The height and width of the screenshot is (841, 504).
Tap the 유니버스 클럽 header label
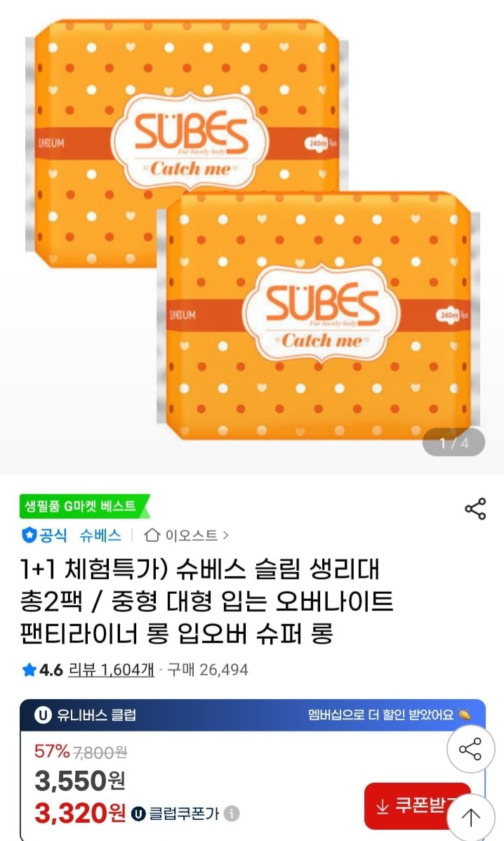[x=96, y=715]
